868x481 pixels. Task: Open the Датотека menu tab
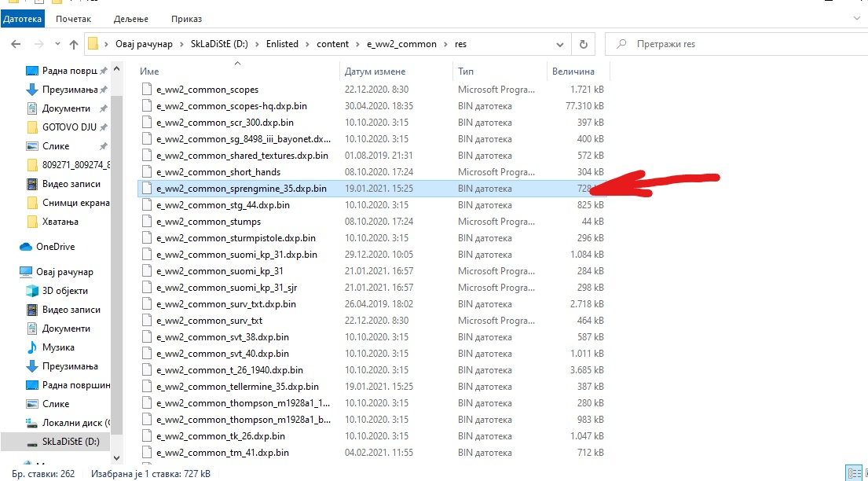pyautogui.click(x=23, y=18)
